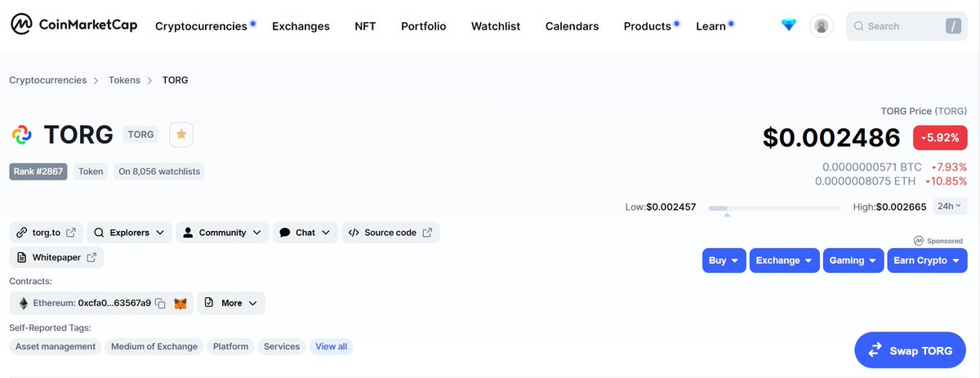This screenshot has width=980, height=378.
Task: Open the Earn Crypto dropdown button
Action: coord(927,260)
